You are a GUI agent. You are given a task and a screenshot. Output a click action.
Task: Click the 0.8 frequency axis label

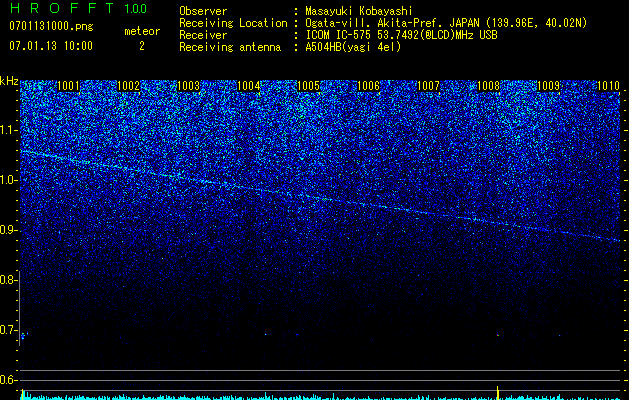(x=8, y=280)
